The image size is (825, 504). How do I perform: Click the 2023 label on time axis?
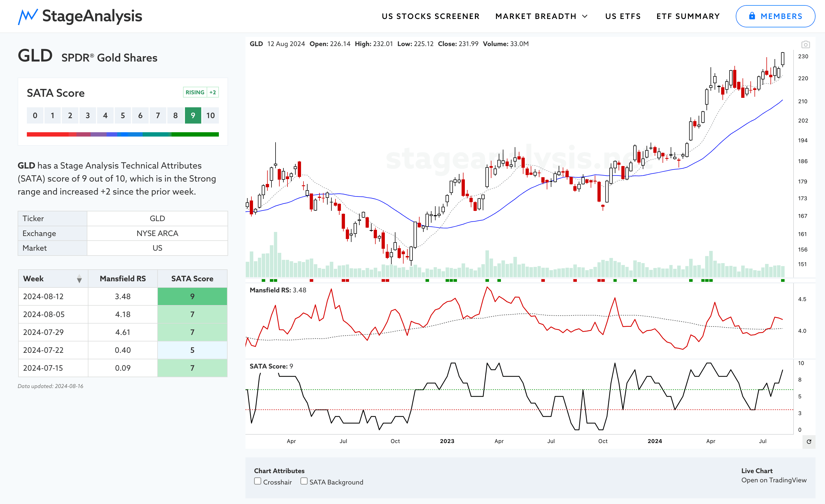pos(447,441)
